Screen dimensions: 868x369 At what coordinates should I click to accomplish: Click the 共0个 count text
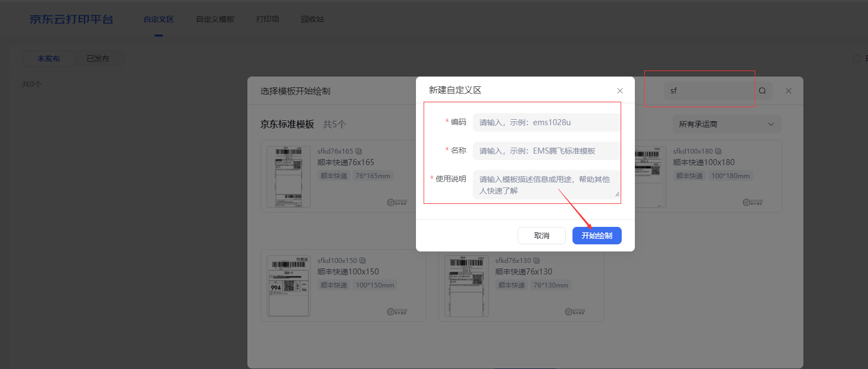(x=32, y=84)
